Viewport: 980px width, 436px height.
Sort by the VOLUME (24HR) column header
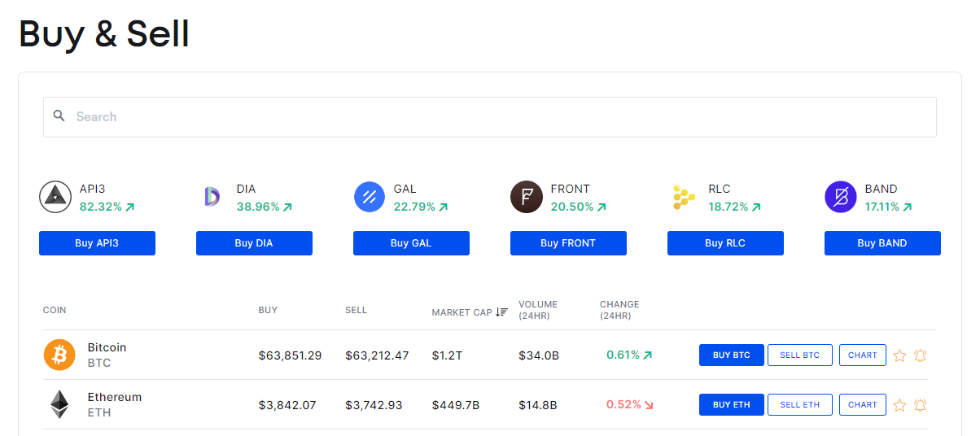tap(538, 310)
